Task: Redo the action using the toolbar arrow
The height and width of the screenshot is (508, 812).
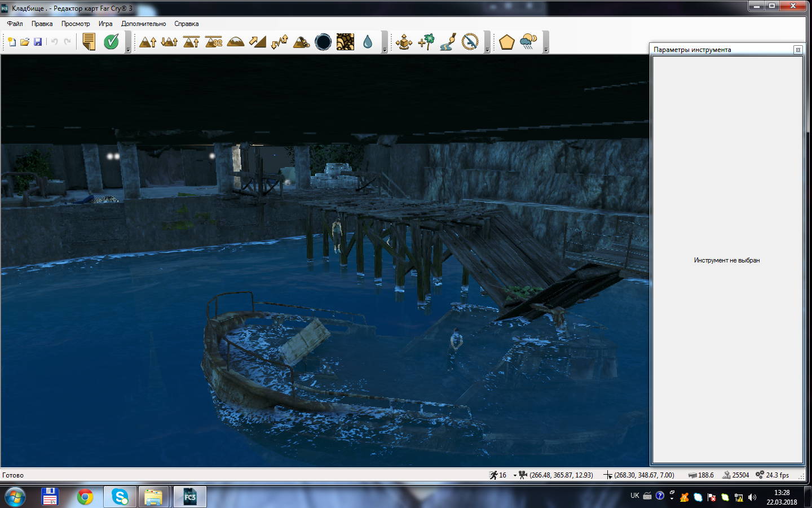Action: tap(67, 42)
